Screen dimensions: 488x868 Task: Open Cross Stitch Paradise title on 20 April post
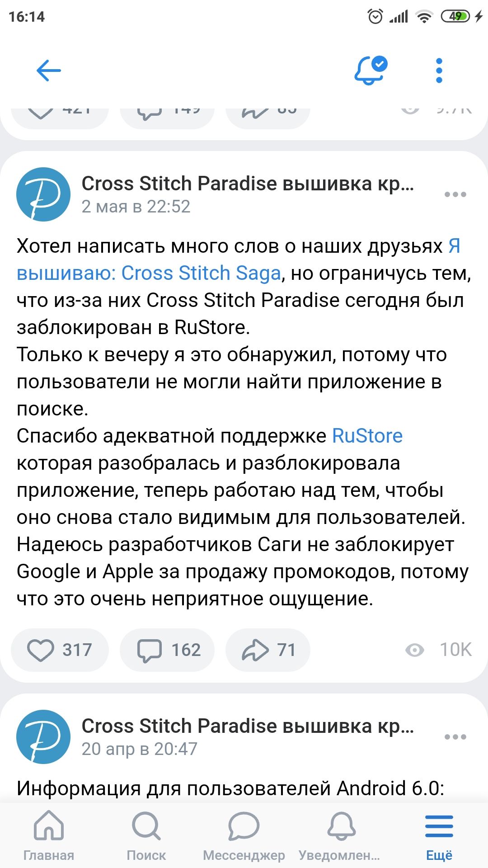click(x=248, y=726)
